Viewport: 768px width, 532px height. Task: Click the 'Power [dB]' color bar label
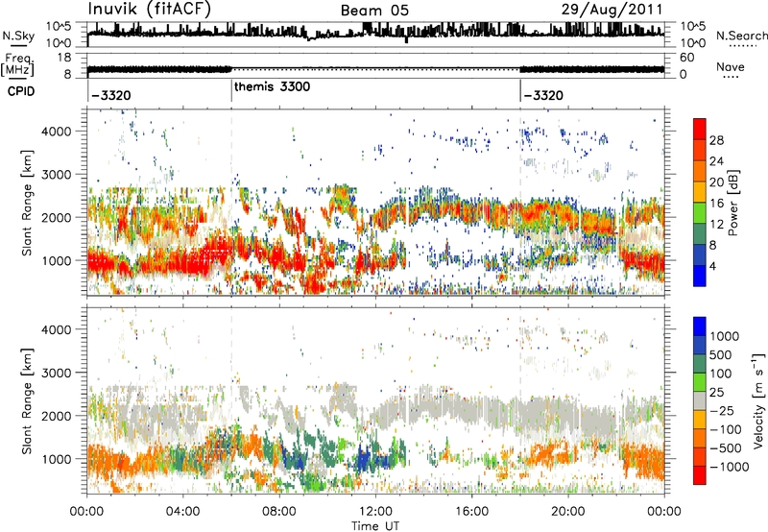732,203
